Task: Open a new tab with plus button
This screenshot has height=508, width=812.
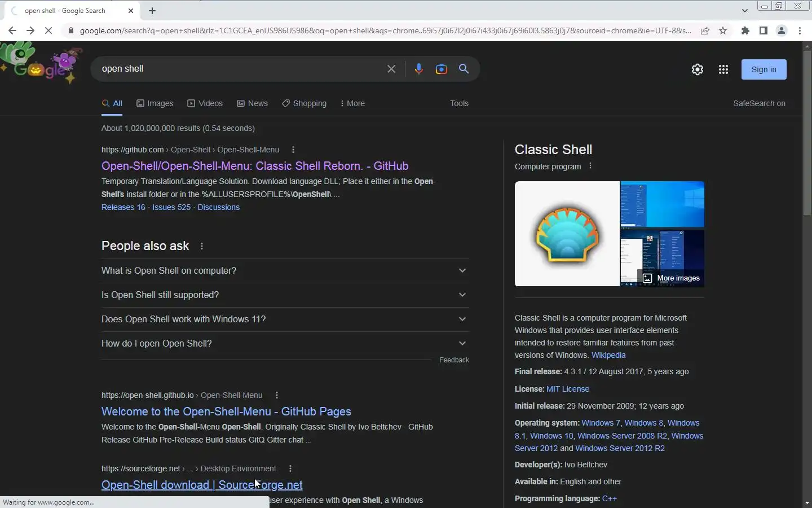Action: 152,11
